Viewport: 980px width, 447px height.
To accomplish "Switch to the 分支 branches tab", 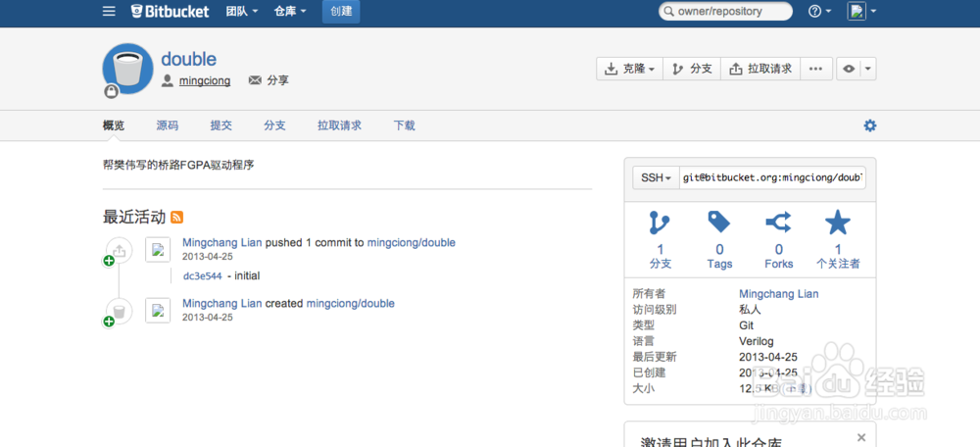I will click(x=274, y=125).
